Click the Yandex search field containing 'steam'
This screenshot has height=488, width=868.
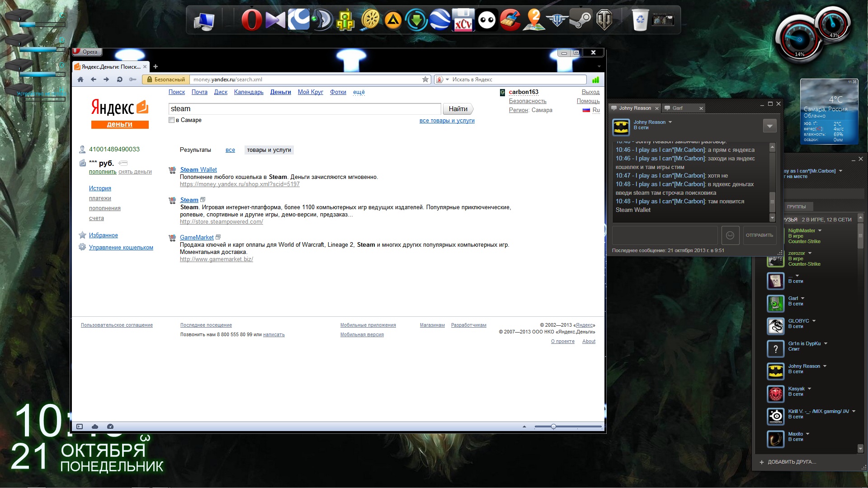pyautogui.click(x=305, y=109)
